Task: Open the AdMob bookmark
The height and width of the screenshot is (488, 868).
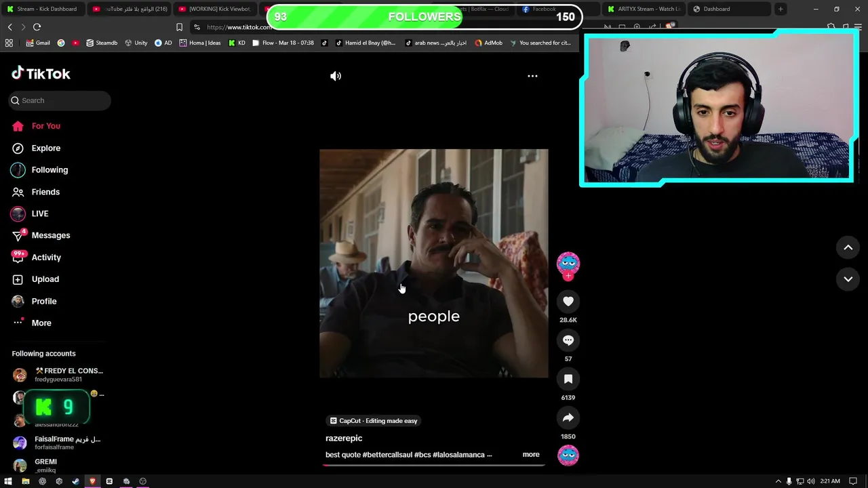Action: (x=488, y=43)
